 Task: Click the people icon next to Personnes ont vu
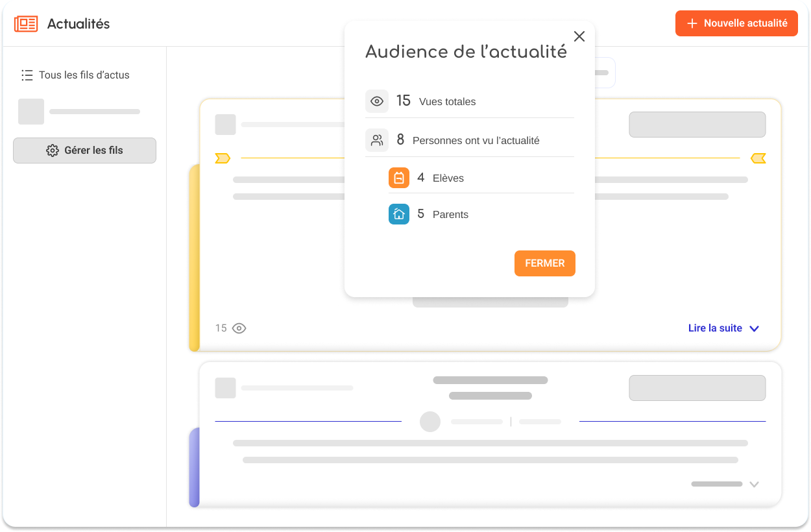[x=377, y=139]
